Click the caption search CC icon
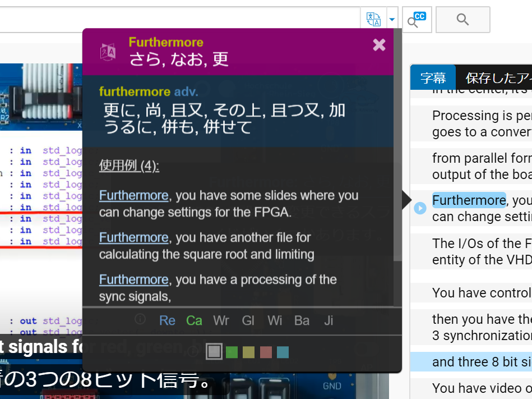 417,20
